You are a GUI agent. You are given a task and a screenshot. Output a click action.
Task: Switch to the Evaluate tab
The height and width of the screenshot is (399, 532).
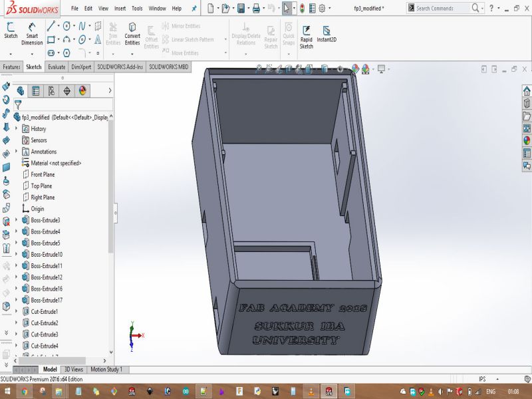click(57, 67)
